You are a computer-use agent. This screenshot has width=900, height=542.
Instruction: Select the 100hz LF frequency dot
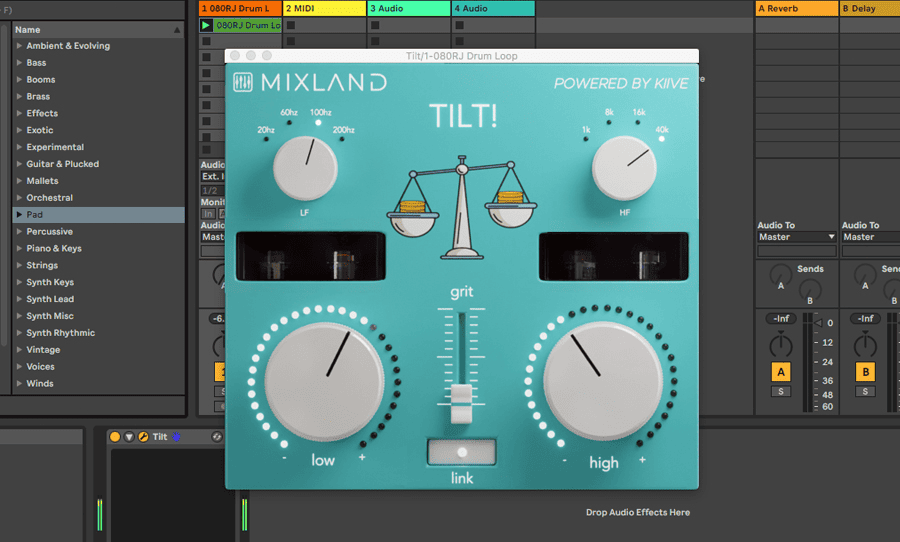click(319, 122)
